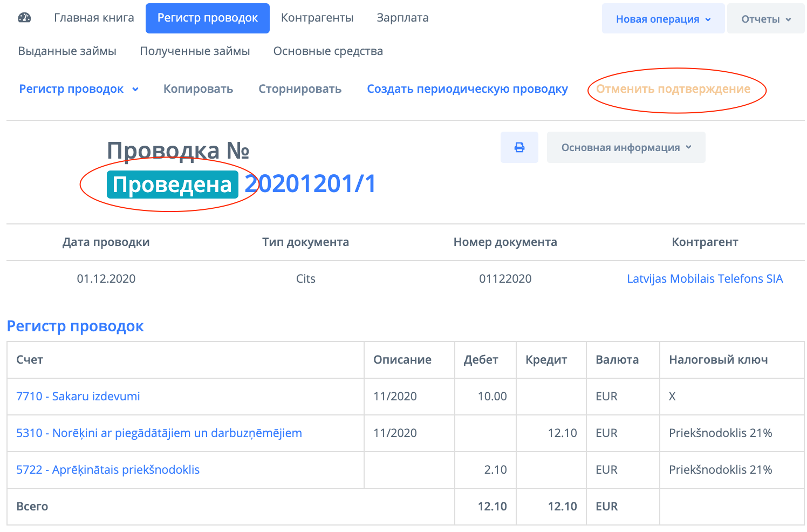Click the Описание column header

click(x=402, y=360)
